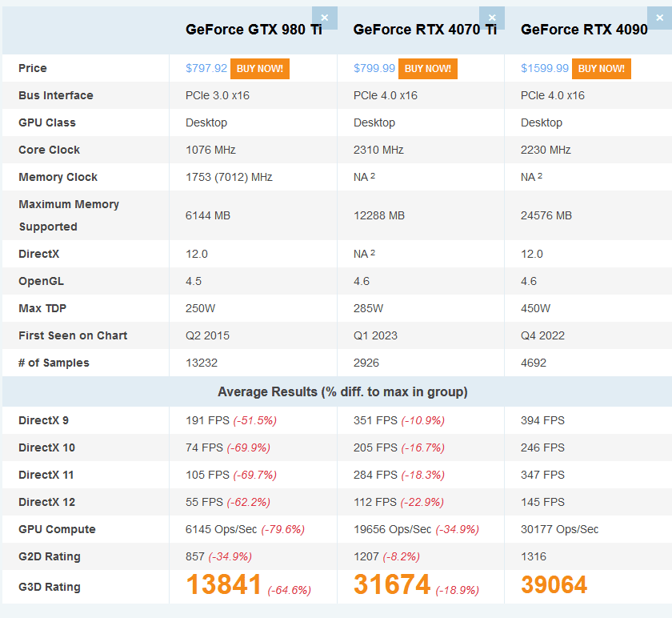Click the 2926 samples count
The height and width of the screenshot is (618, 672).
click(366, 363)
